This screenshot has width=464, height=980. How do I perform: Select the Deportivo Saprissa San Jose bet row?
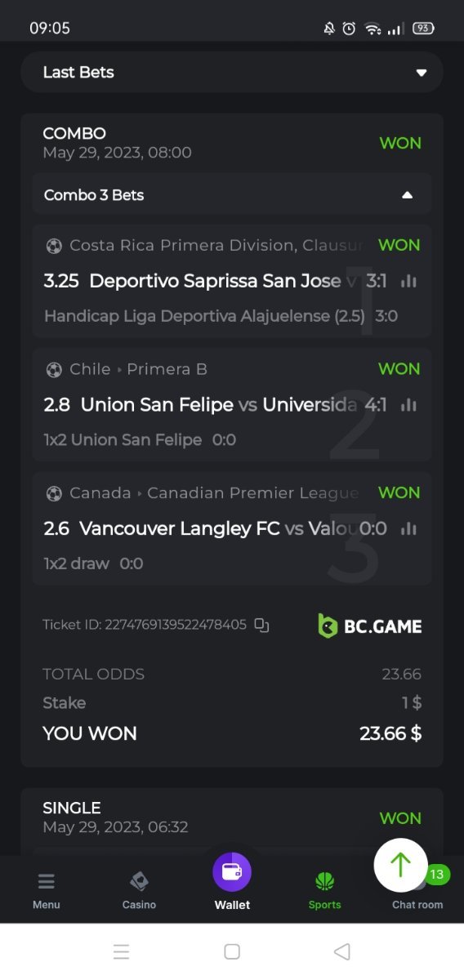(x=232, y=281)
